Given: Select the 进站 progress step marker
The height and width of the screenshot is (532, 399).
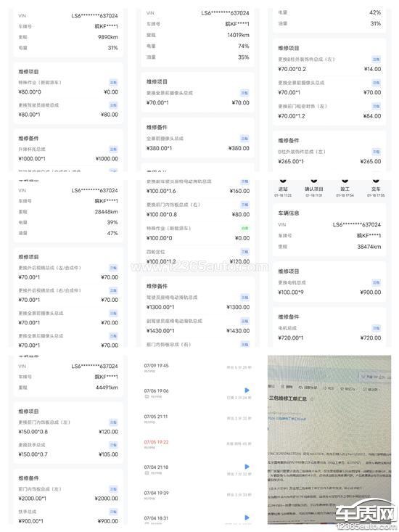Looking at the screenshot, I should click(x=283, y=180).
